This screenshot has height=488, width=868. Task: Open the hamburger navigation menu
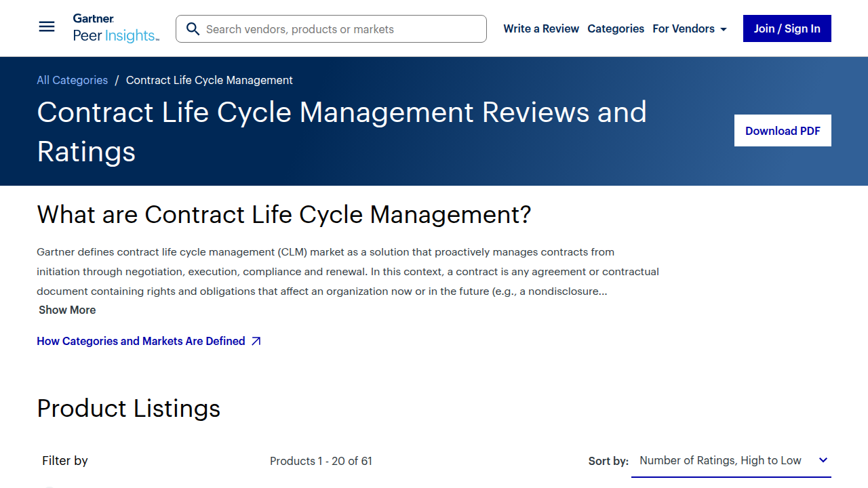pos(47,27)
